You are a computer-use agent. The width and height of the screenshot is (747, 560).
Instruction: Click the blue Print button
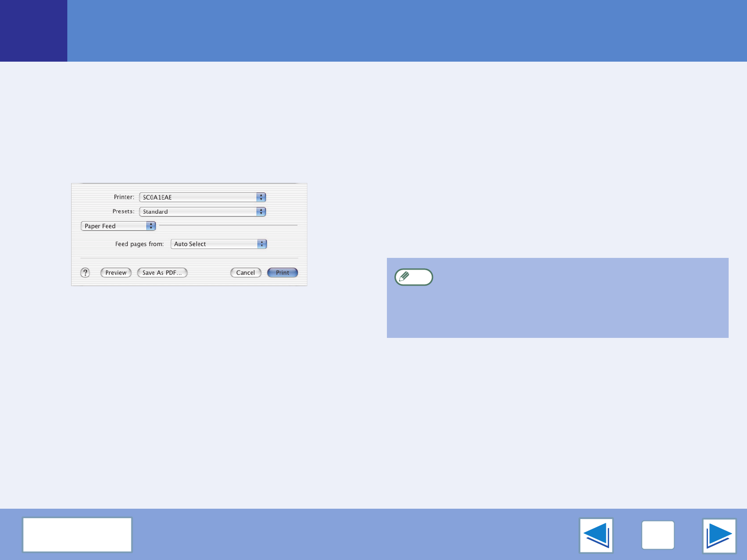point(282,272)
